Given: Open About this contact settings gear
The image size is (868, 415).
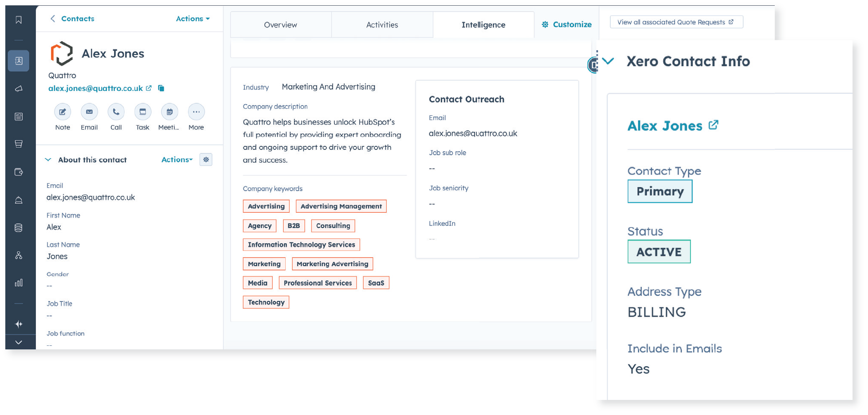Looking at the screenshot, I should pyautogui.click(x=206, y=160).
